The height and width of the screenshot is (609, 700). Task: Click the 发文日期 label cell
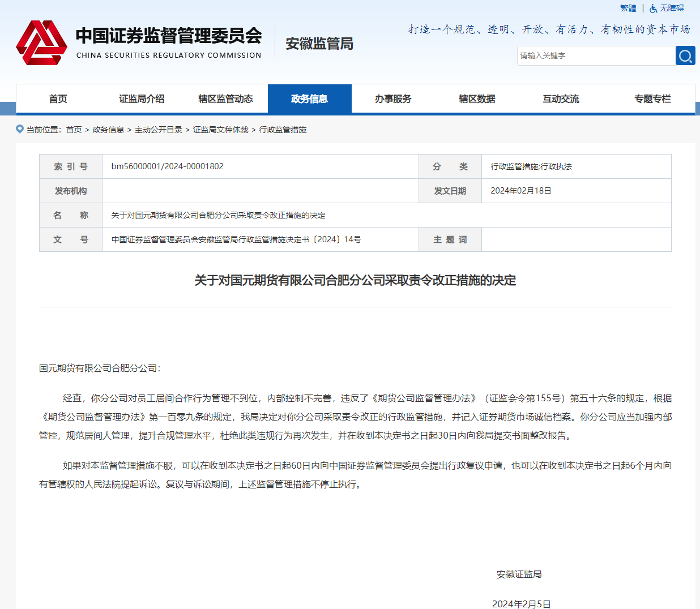click(x=450, y=191)
